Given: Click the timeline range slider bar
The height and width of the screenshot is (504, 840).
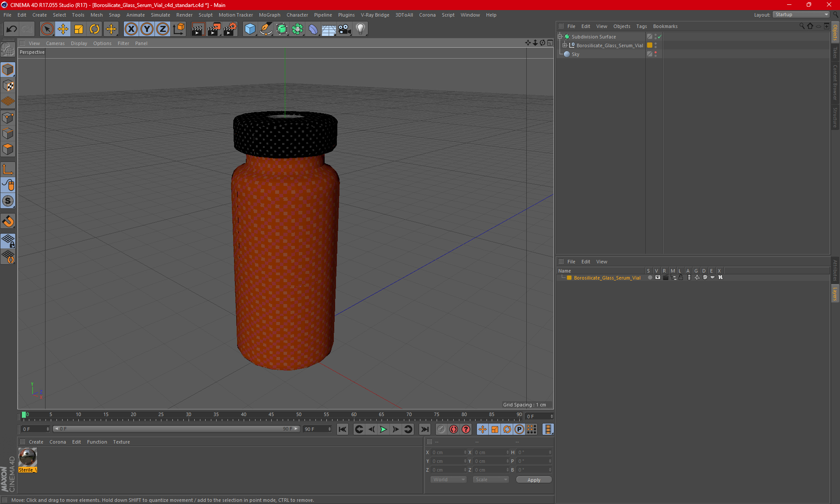Looking at the screenshot, I should click(x=176, y=429).
